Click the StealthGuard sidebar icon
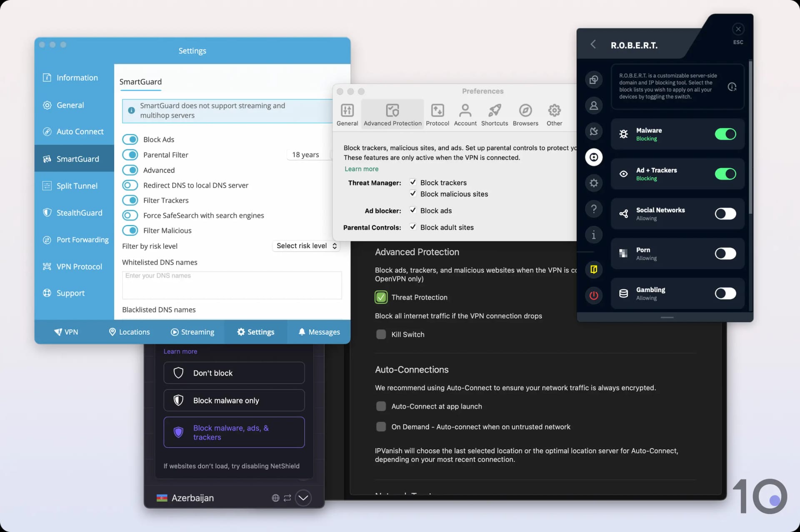The height and width of the screenshot is (532, 800). pos(47,213)
